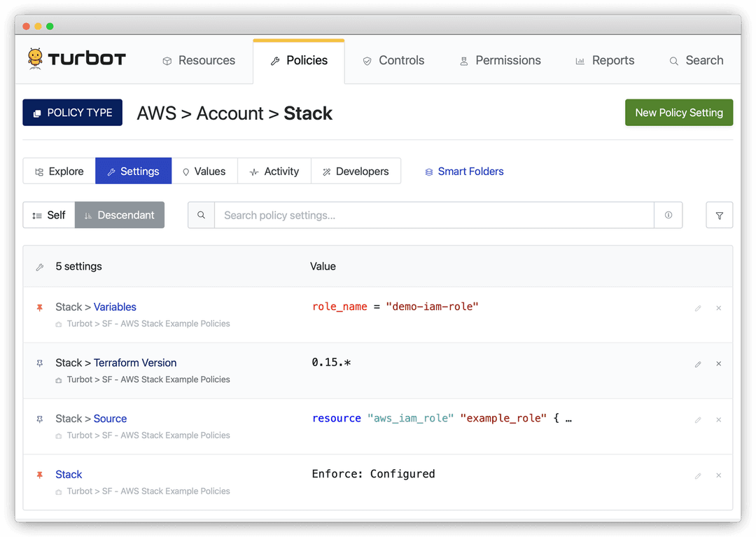The width and height of the screenshot is (756, 537).
Task: Click the pin icon on Variables row
Action: coord(39,307)
